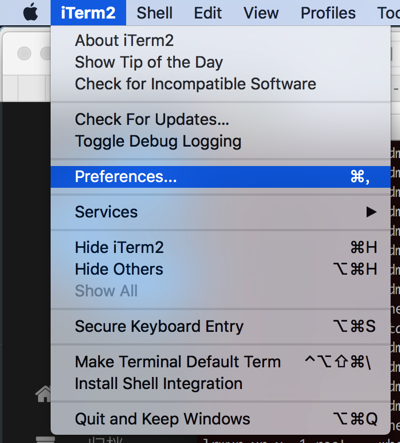Click Make Terminal Default Term
This screenshot has width=400, height=443.
coord(220,362)
